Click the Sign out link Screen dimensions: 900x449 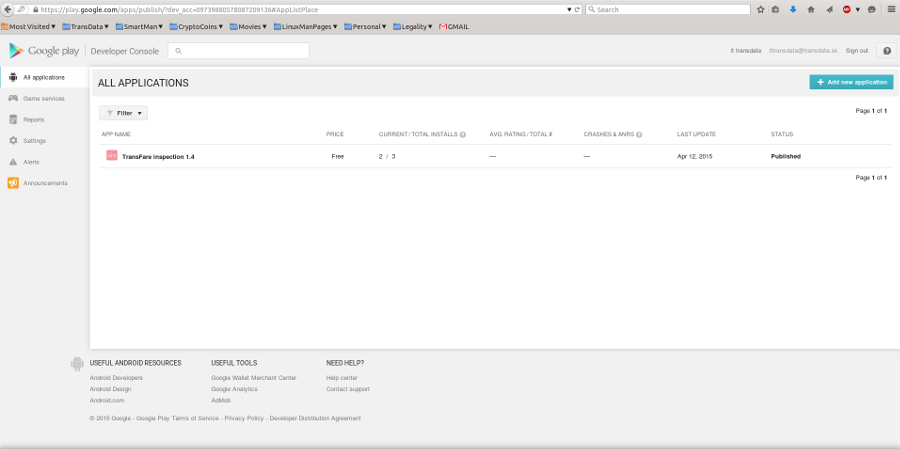856,50
